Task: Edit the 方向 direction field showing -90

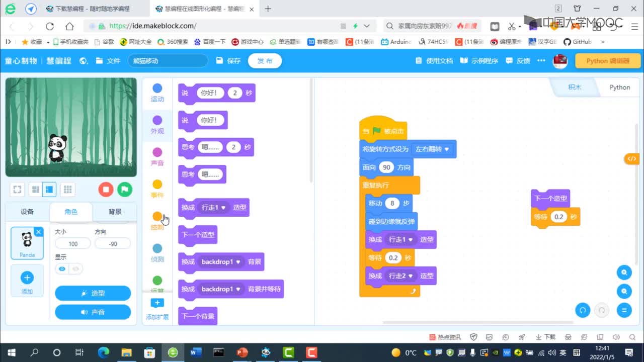Action: [x=113, y=244]
